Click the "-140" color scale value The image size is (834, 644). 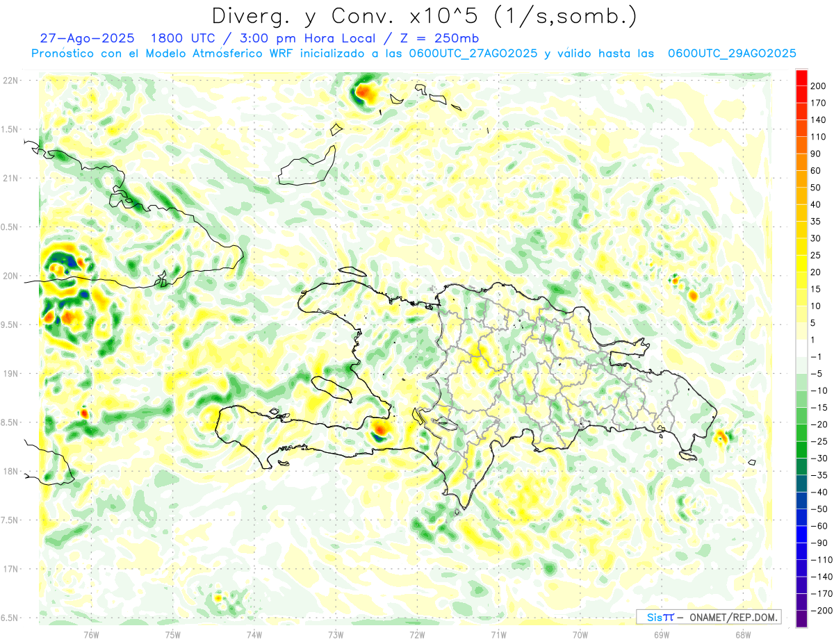[x=821, y=576]
